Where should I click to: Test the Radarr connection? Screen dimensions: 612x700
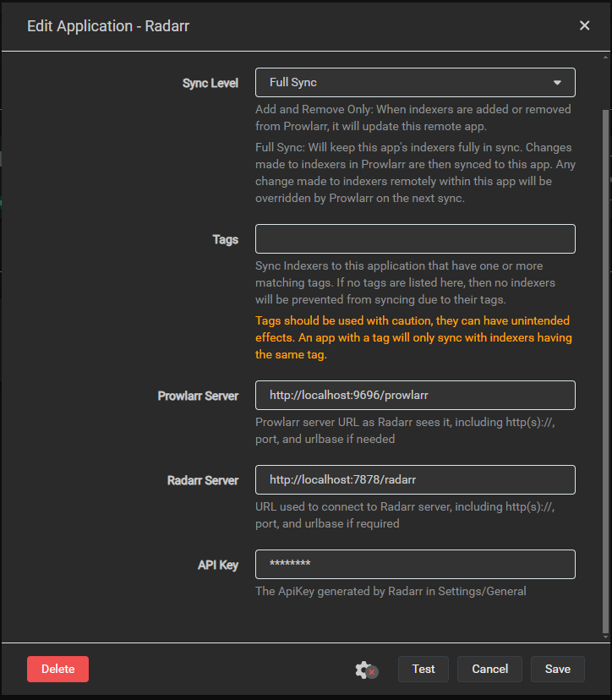[423, 669]
